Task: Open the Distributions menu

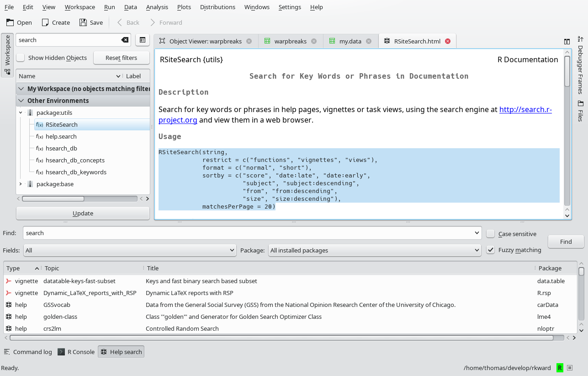Action: pos(217,7)
